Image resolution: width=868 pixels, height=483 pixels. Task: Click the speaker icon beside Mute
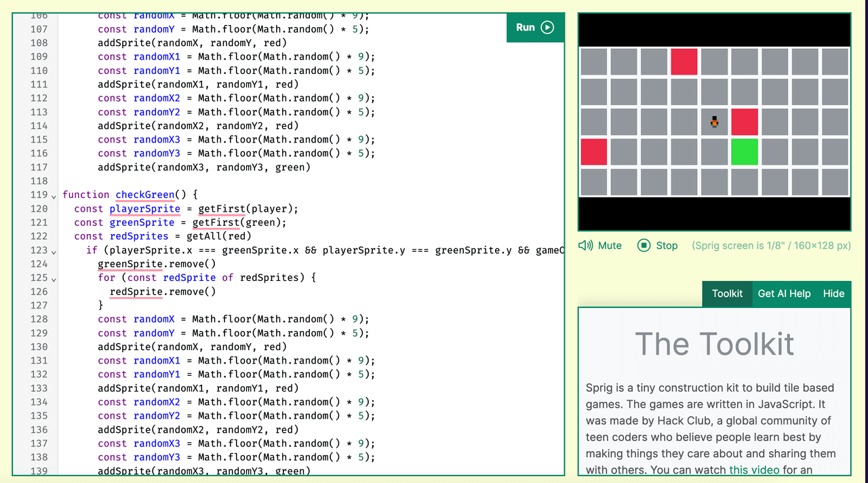pos(586,246)
